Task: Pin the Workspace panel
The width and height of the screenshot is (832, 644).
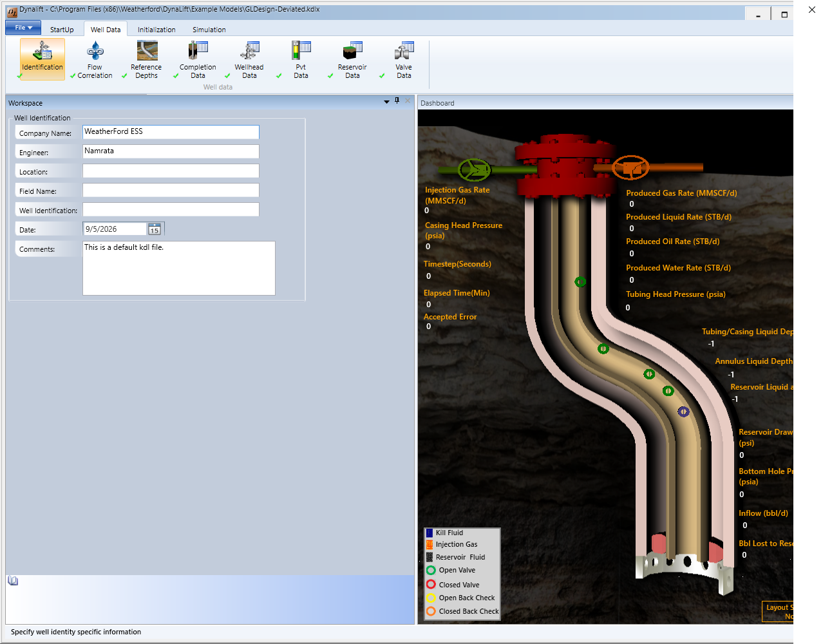Action: click(397, 100)
